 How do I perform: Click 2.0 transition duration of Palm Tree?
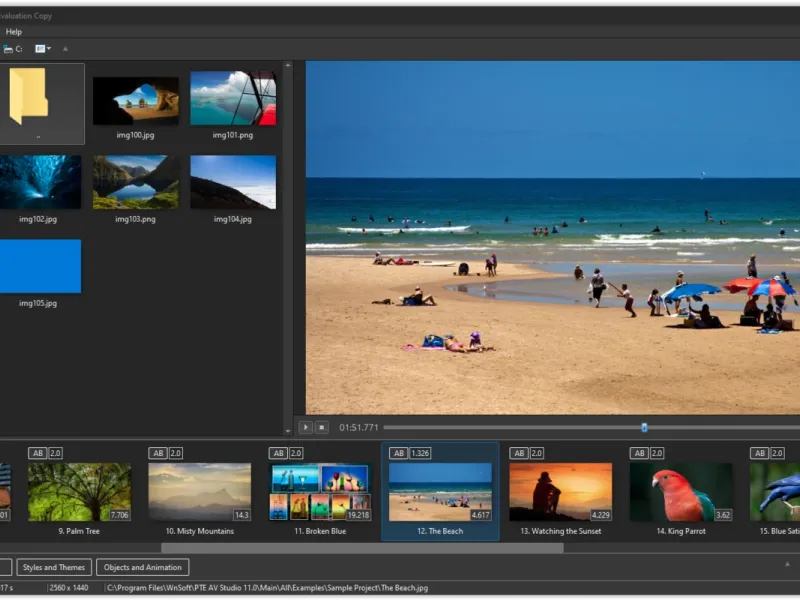pos(55,453)
